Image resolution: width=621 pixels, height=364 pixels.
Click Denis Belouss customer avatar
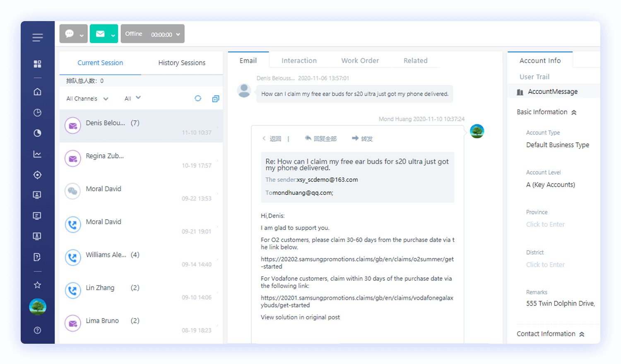click(244, 91)
